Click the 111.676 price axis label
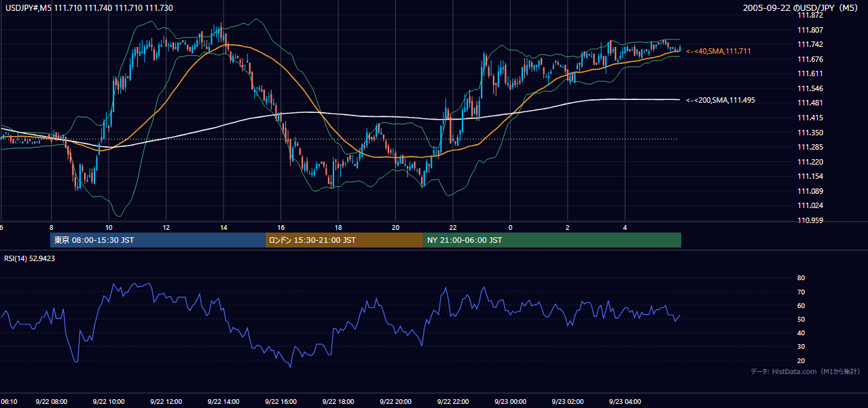Image resolution: width=868 pixels, height=408 pixels. click(x=810, y=59)
